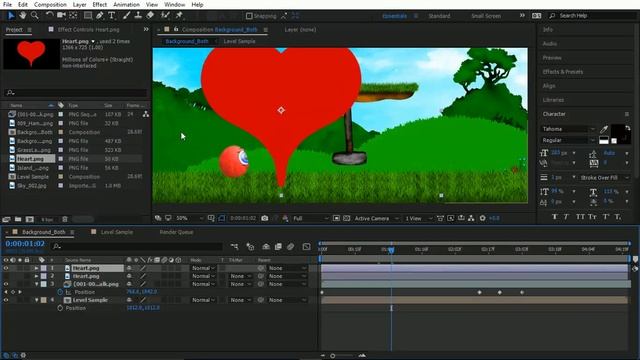Viewport: 640px width, 360px height.
Task: Open the Effect menu
Action: [x=100, y=4]
